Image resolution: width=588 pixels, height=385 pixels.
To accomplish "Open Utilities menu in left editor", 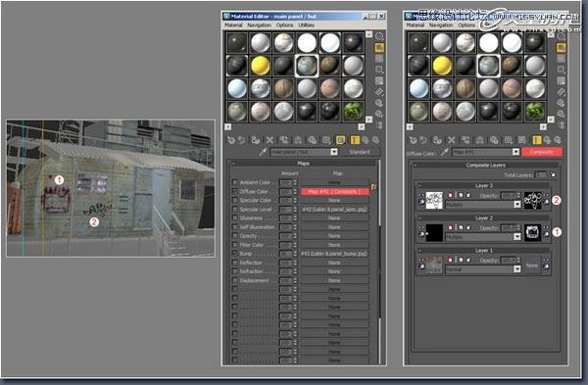I will click(307, 25).
